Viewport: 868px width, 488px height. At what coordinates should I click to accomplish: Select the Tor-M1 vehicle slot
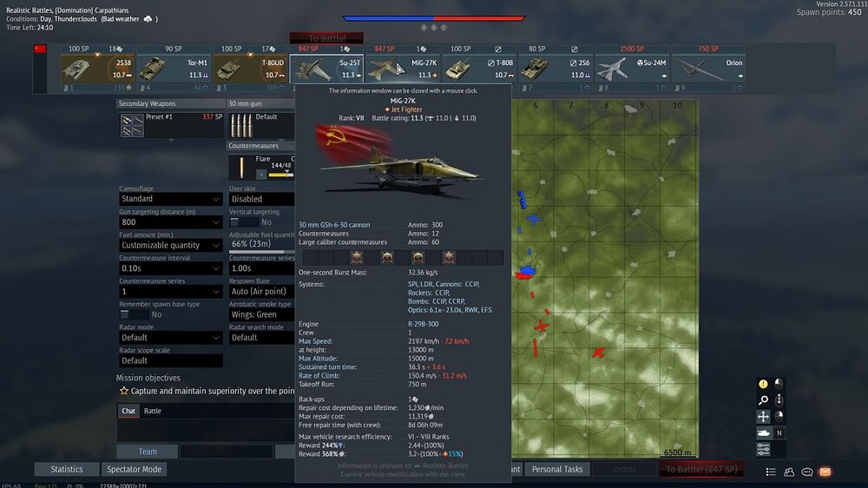[174, 69]
